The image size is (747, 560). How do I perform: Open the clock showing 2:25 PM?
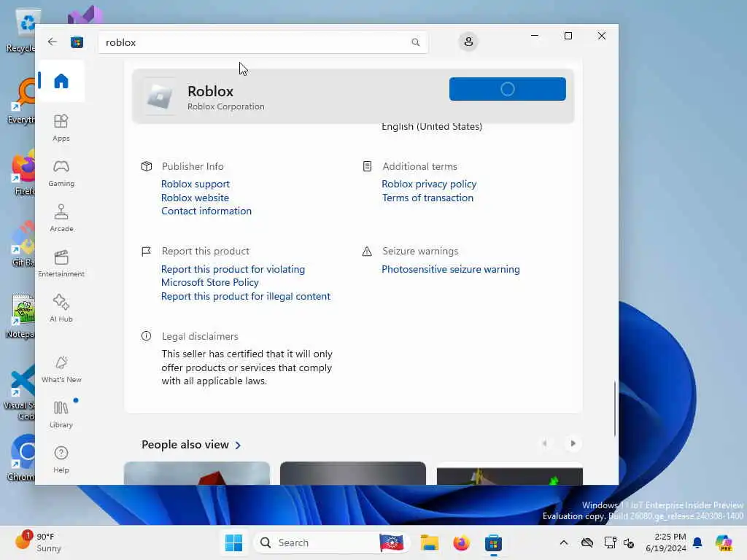pos(666,542)
